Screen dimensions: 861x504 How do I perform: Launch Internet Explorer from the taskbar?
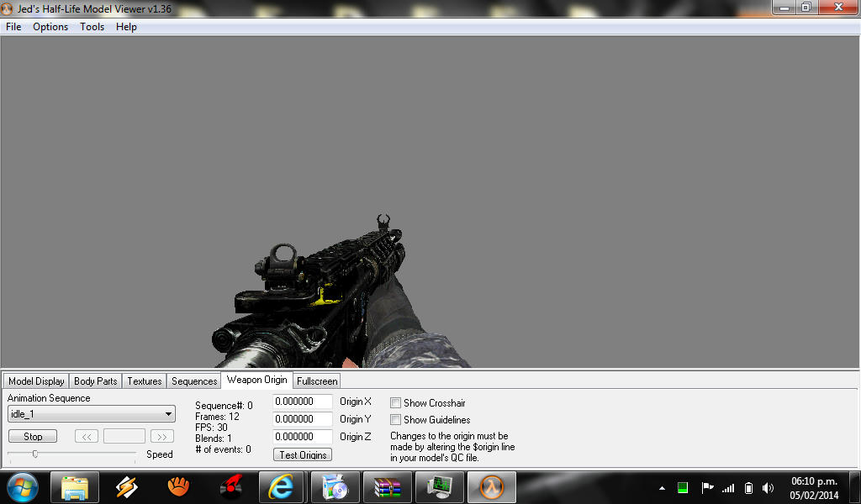[x=281, y=487]
